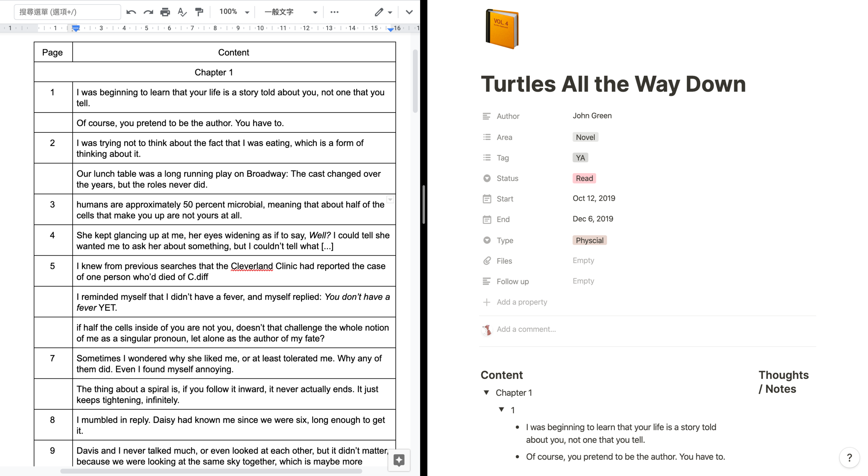Click the Explore star button
Viewport: 868px width, 476px height.
399,460
